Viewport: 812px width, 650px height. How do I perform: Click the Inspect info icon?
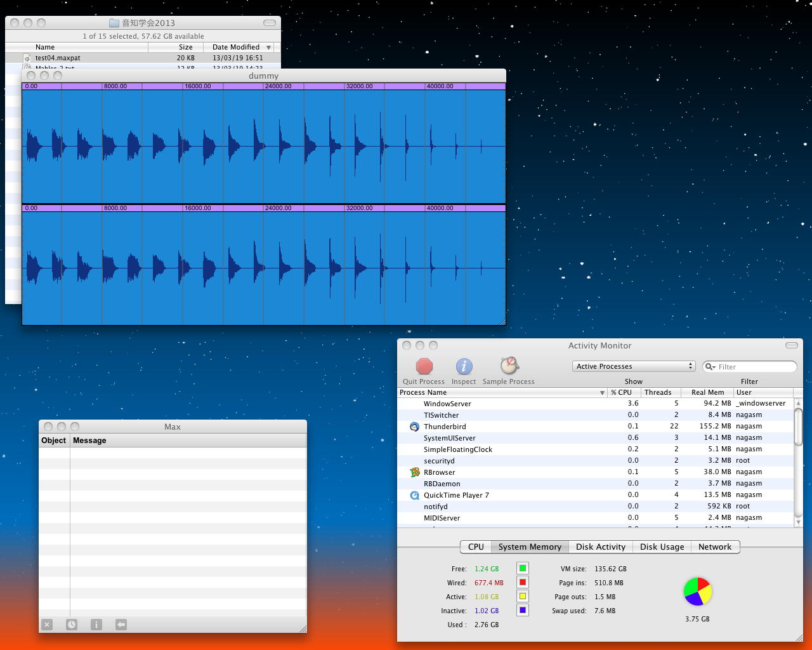pos(464,366)
